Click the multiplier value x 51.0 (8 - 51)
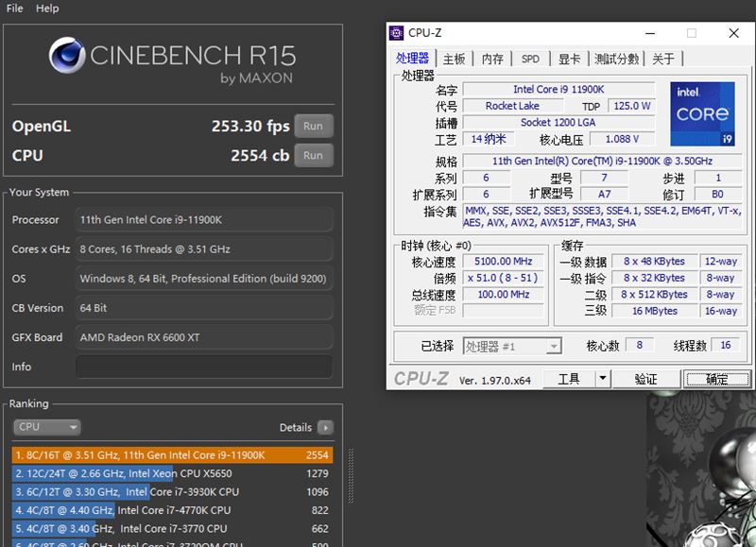Screen dimensions: 756x547 [x=503, y=278]
